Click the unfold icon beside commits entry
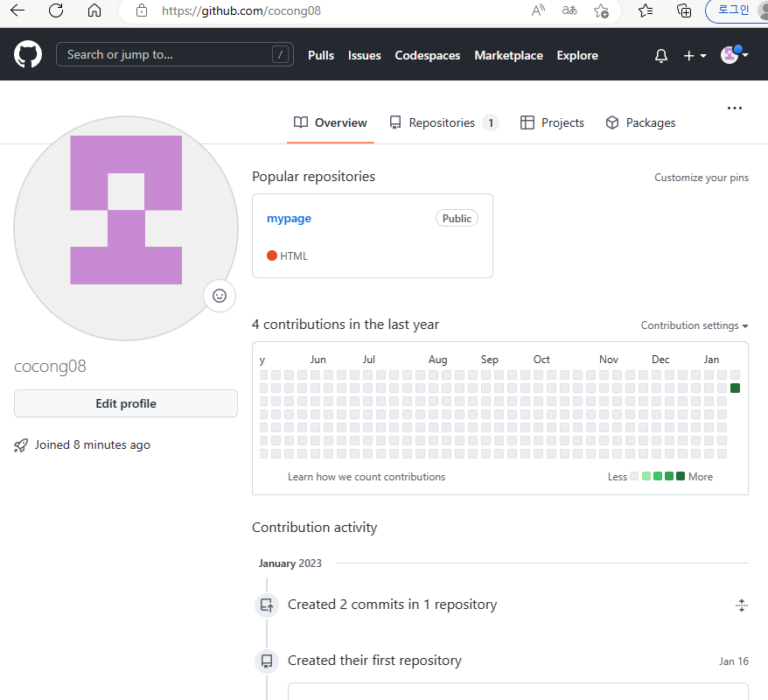The height and width of the screenshot is (700, 768). point(742,605)
